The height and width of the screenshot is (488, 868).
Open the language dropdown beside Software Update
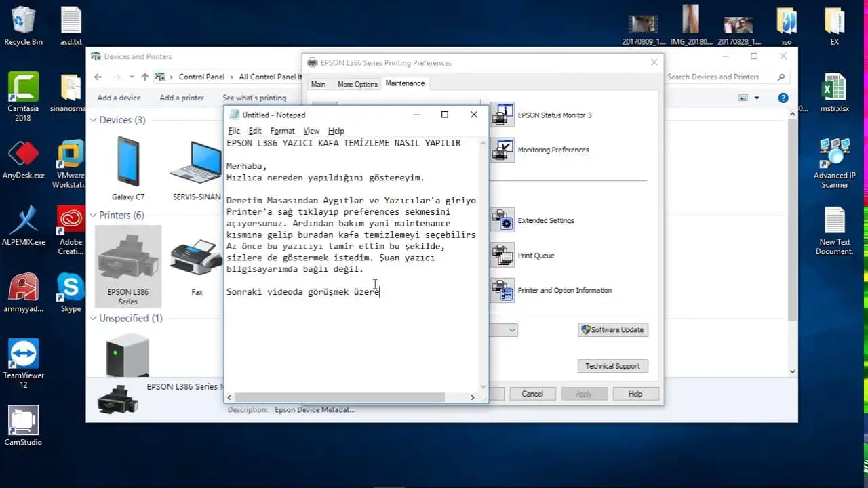[x=511, y=330]
